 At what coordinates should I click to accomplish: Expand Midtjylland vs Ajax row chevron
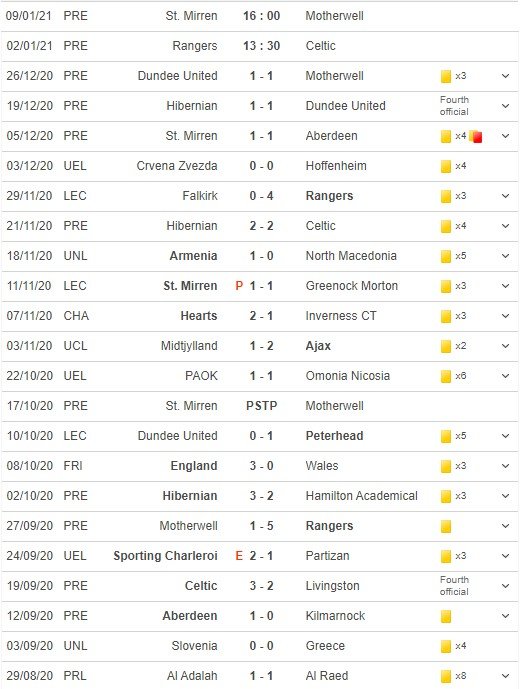[x=505, y=346]
